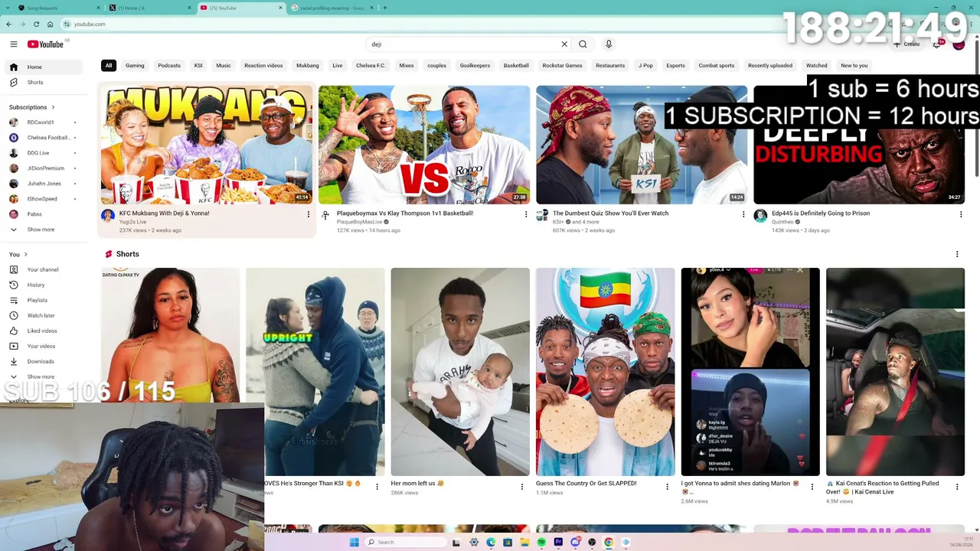Open the Quintheo channel link

tap(784, 222)
